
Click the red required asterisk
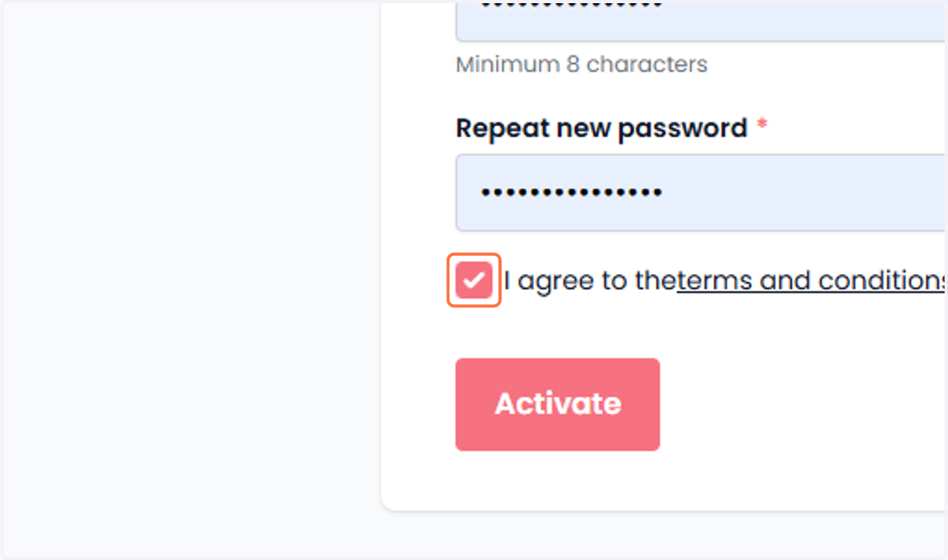tap(762, 125)
